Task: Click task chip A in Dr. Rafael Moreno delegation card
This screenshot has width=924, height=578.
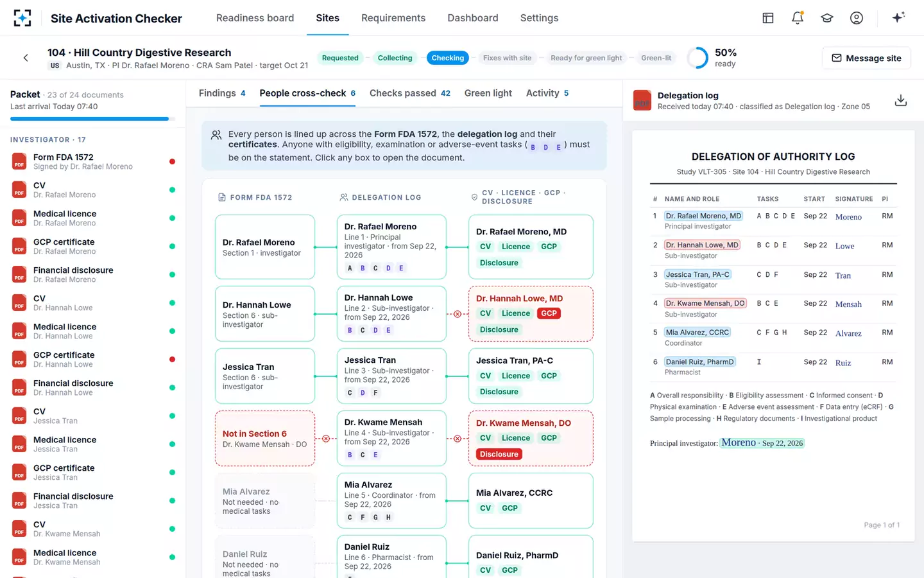Action: coord(350,268)
